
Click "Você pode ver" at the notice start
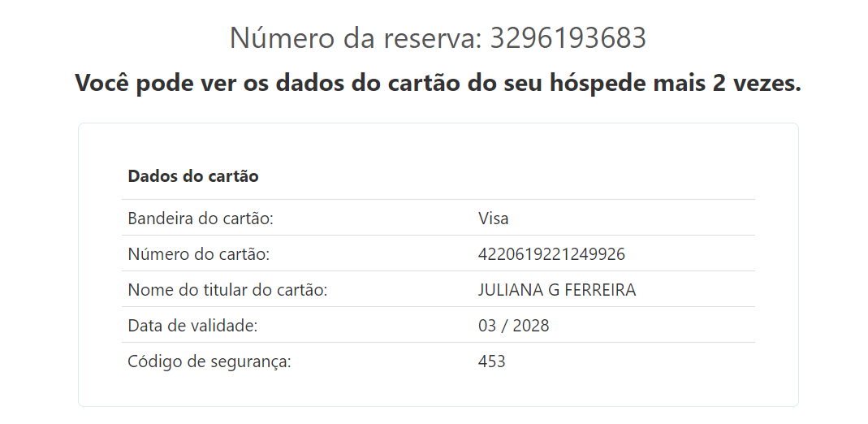tap(141, 83)
